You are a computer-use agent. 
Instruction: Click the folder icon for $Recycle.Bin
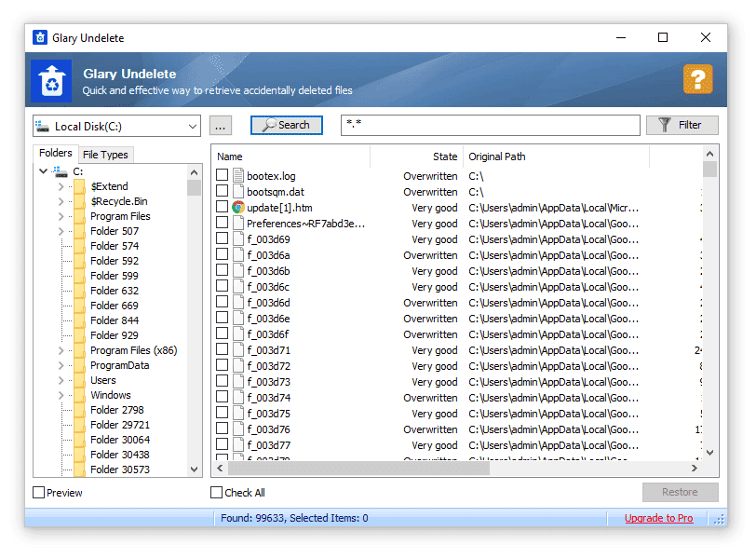pos(79,201)
